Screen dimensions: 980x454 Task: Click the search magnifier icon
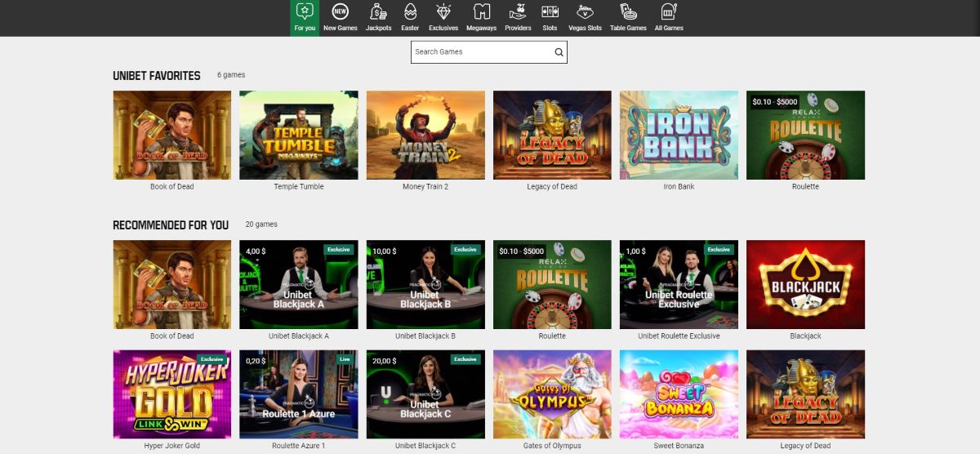point(559,52)
